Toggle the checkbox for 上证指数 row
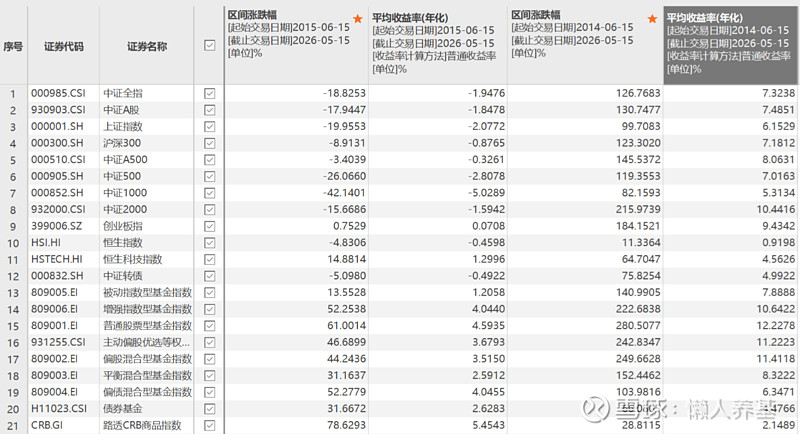800x434 pixels. (x=209, y=126)
